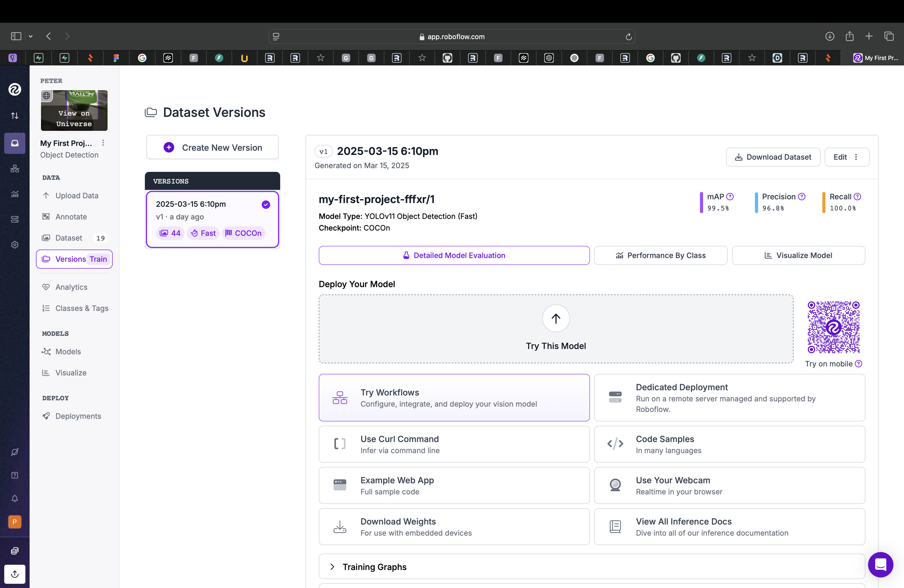The image size is (904, 588).
Task: Open project three-dot menu beside My First Proj
Action: coord(103,143)
